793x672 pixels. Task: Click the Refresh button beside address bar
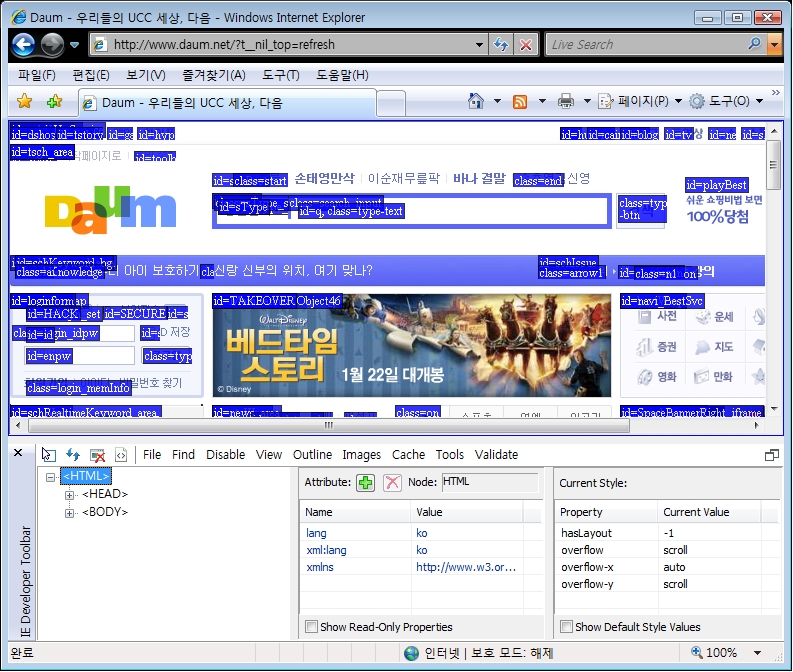click(501, 44)
